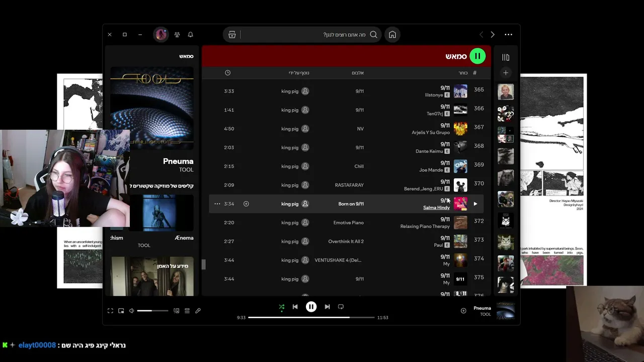Open the notifications bell

(191, 35)
